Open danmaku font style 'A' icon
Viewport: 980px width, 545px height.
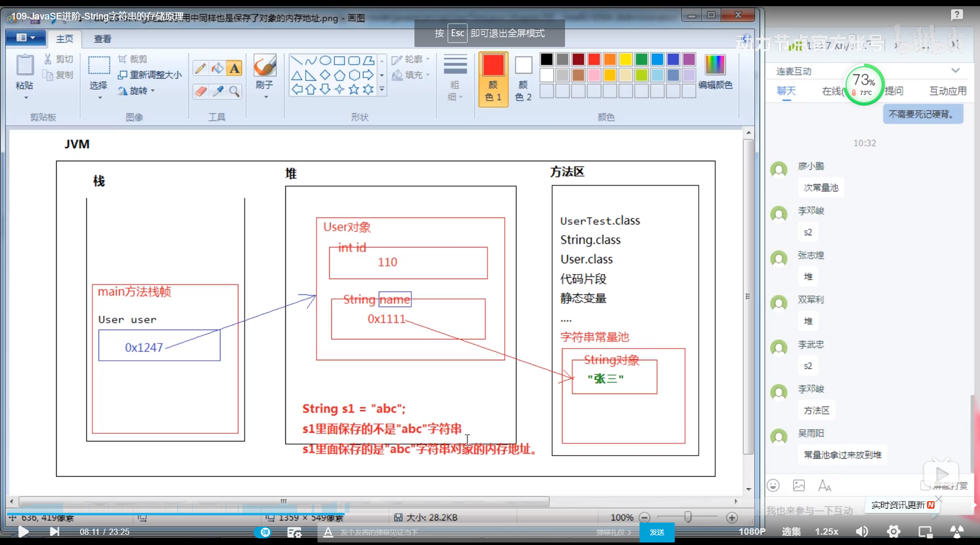click(x=328, y=532)
